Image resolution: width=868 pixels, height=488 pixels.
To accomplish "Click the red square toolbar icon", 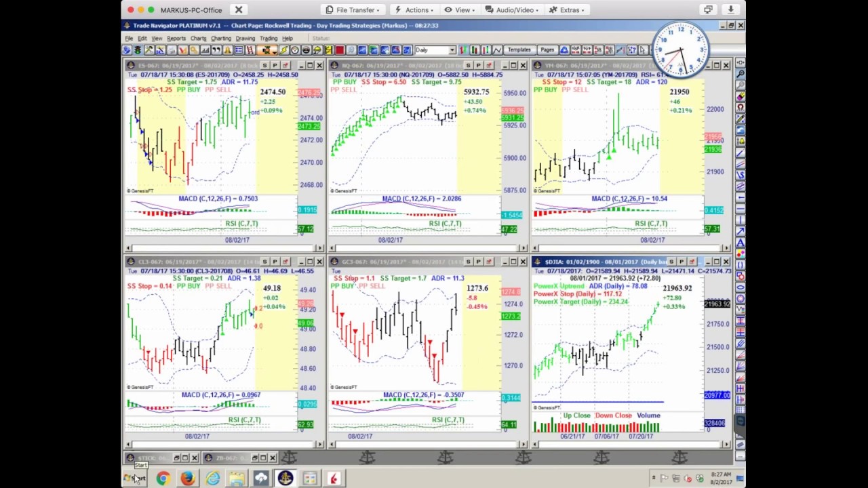I will click(x=340, y=50).
